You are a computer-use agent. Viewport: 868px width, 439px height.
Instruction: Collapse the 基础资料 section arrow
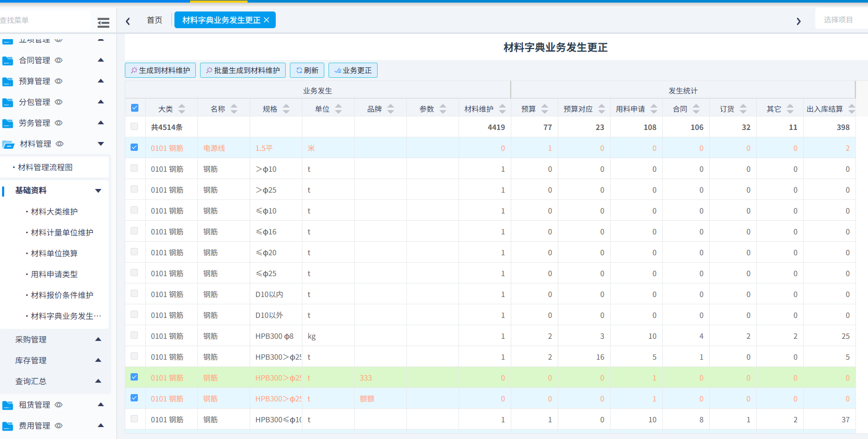98,191
